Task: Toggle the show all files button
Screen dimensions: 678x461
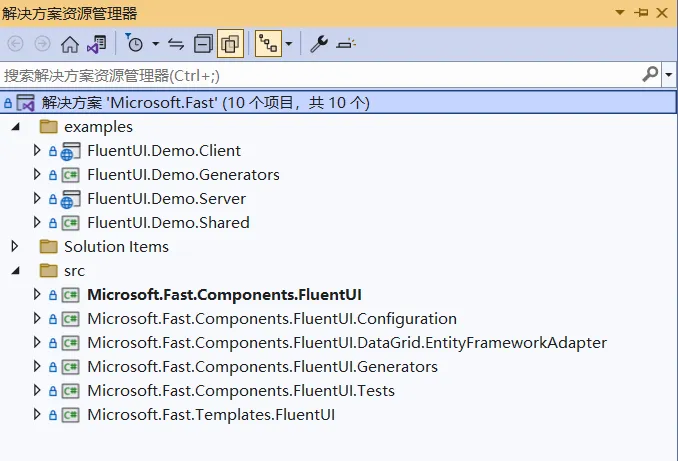Action: click(x=230, y=44)
